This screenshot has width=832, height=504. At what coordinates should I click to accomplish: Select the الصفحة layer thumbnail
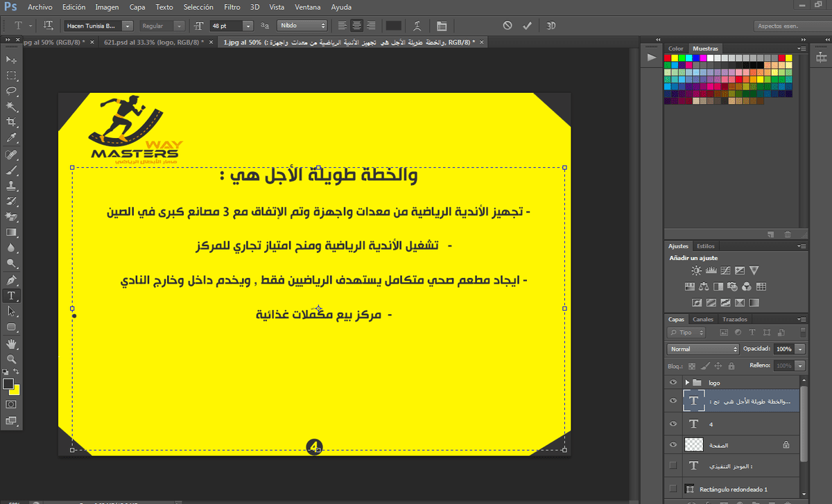(x=694, y=445)
